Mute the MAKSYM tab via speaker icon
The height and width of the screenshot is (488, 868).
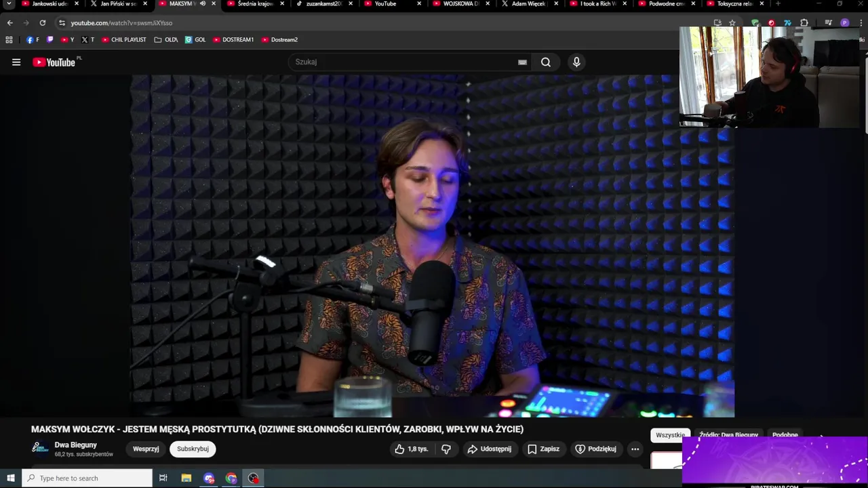click(x=202, y=3)
